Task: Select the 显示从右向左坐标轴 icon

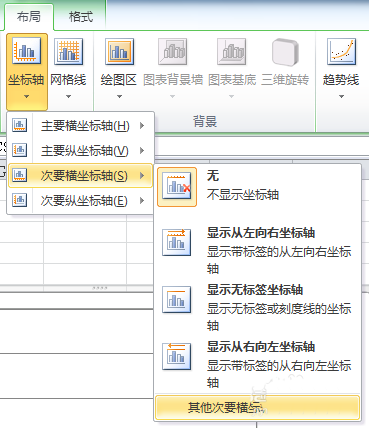Action: (177, 356)
